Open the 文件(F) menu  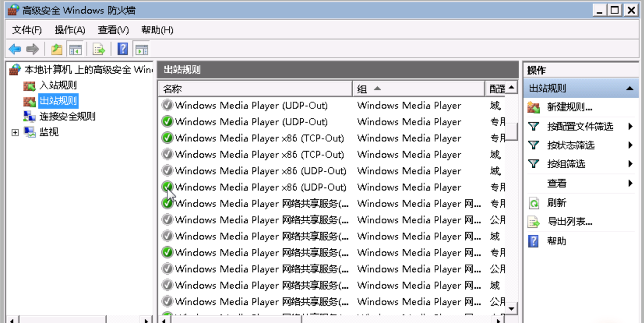[27, 30]
